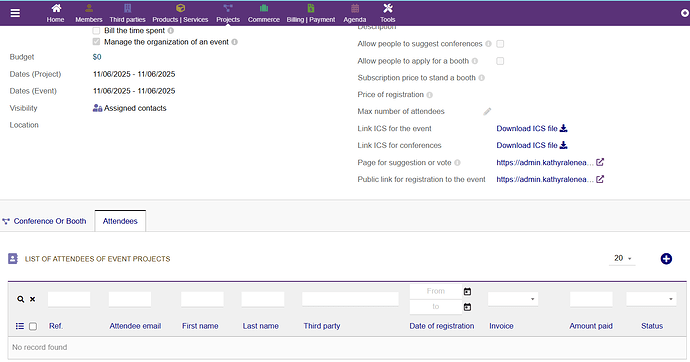Open the Status filter dropdown
690x362 pixels.
pyautogui.click(x=651, y=299)
